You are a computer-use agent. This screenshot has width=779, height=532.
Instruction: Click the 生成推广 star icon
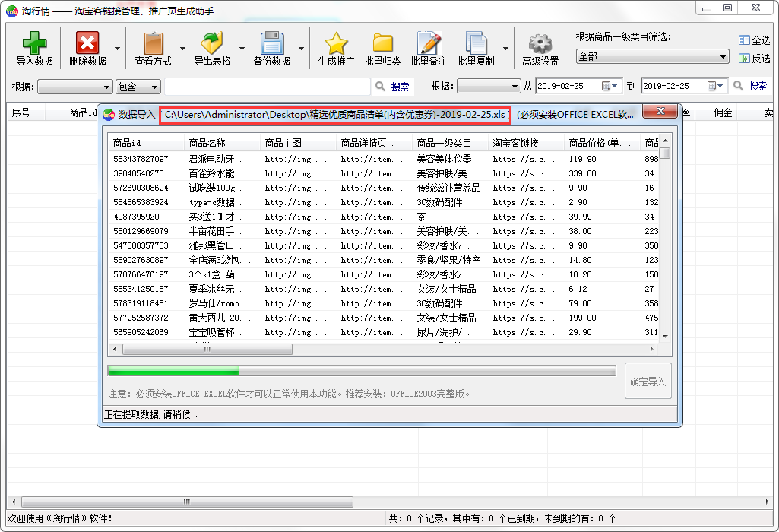click(x=336, y=43)
